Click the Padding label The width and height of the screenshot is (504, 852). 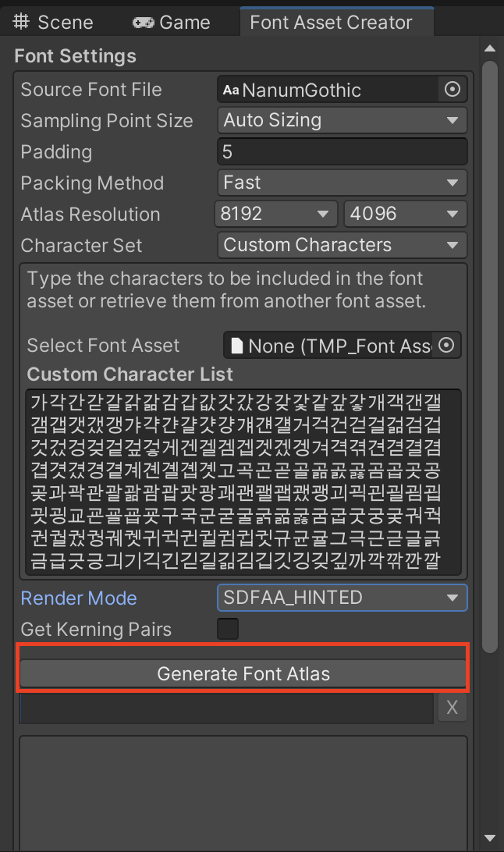click(56, 152)
